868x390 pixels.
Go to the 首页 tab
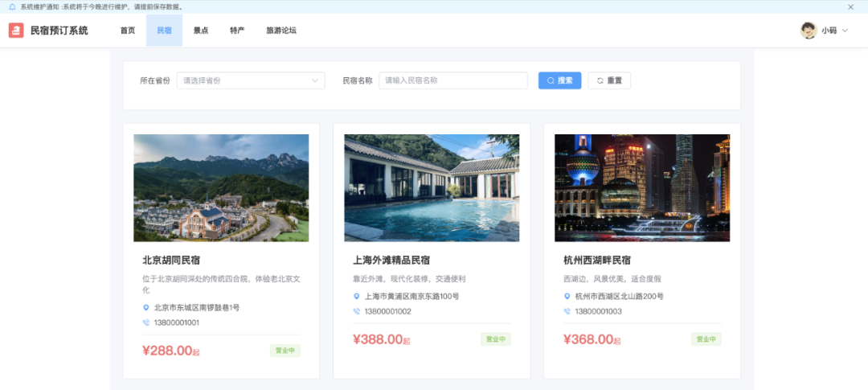click(128, 31)
